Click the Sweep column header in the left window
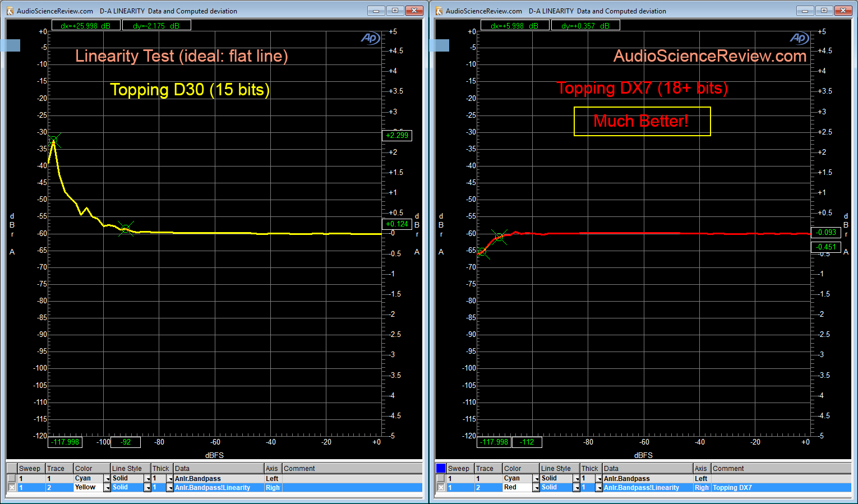 31,469
